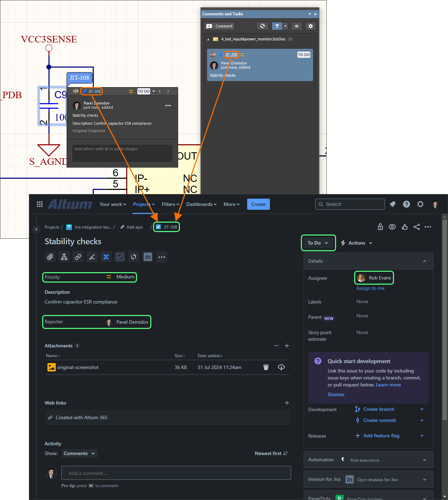
Task: Go to previous comment arrow in popup
Action: click(160, 91)
